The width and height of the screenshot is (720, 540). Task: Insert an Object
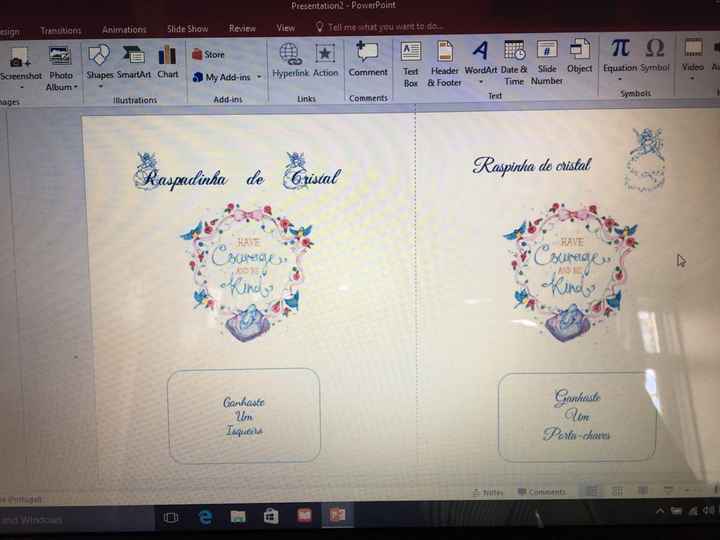[579, 56]
